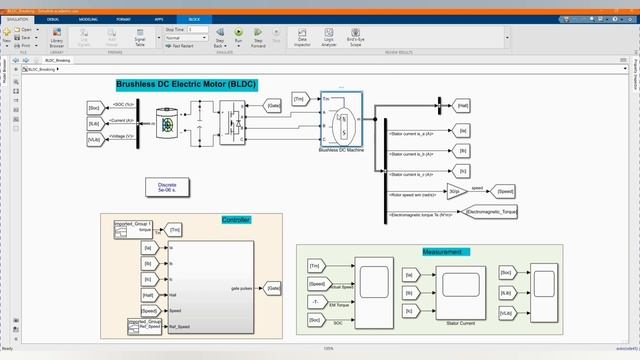This screenshot has height=360, width=640.
Task: Switch to the Apps ribbon tab
Action: pyautogui.click(x=159, y=19)
